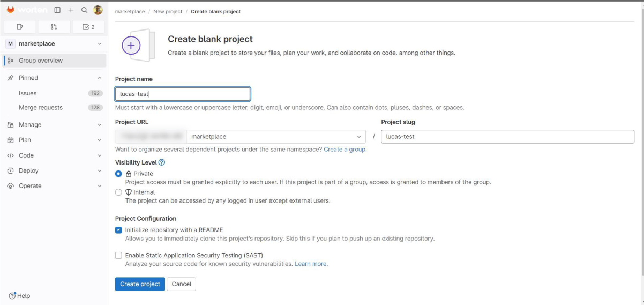Open pinned Merge requests item
Screen dimensions: 644x305
coord(41,108)
